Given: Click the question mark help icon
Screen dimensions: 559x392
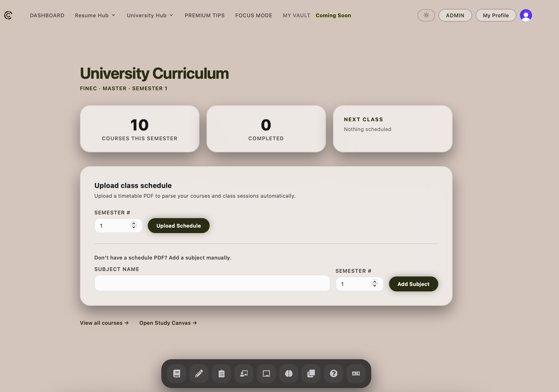Looking at the screenshot, I should pos(334,374).
